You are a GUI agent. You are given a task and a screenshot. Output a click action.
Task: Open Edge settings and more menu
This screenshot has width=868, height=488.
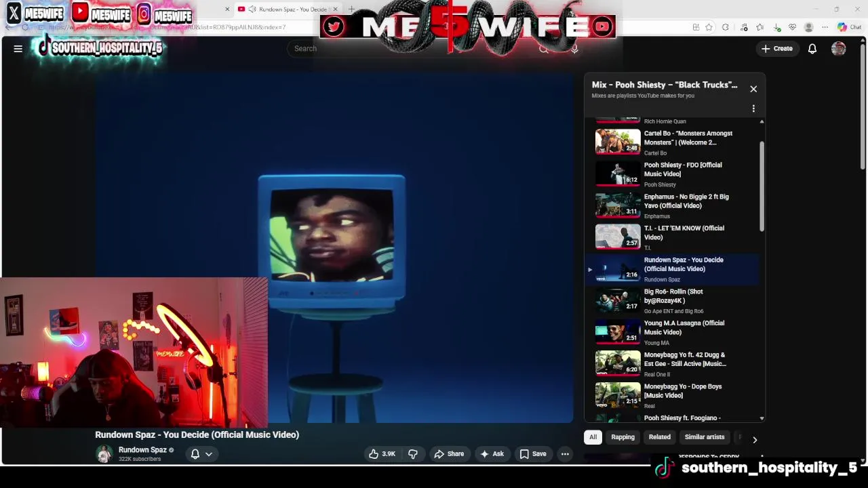(x=825, y=27)
